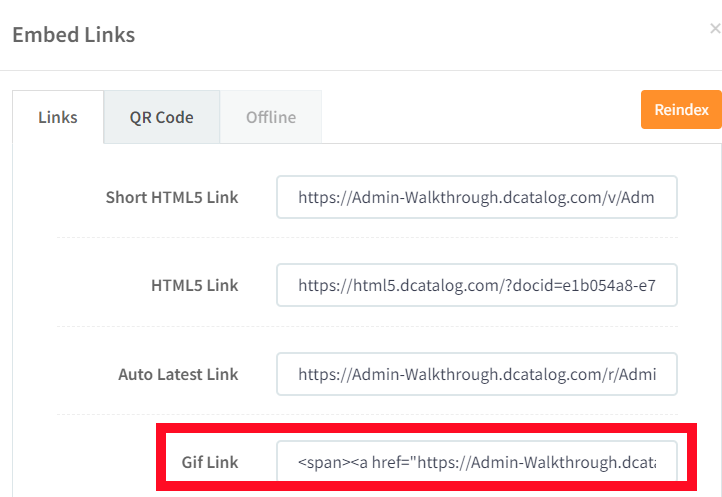Click the dashed divider below HTML5 Link row
722x497 pixels.
pos(367,326)
